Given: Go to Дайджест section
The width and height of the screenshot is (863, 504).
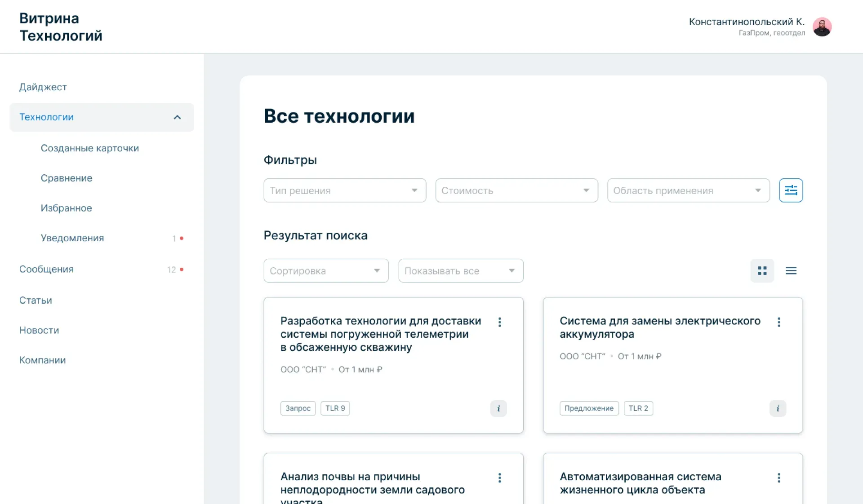Looking at the screenshot, I should point(43,87).
